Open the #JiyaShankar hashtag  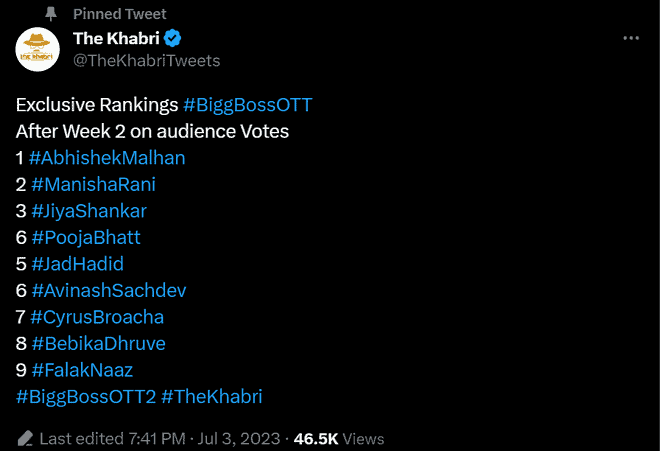(89, 211)
